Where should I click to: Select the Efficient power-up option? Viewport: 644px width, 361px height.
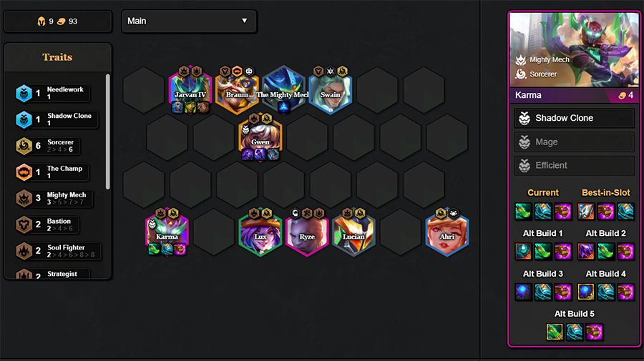574,165
